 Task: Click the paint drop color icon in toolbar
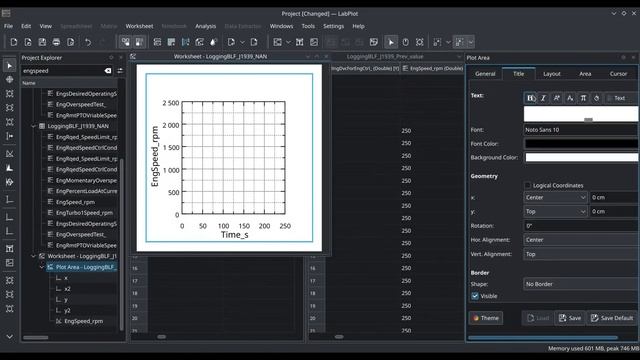click(x=213, y=42)
